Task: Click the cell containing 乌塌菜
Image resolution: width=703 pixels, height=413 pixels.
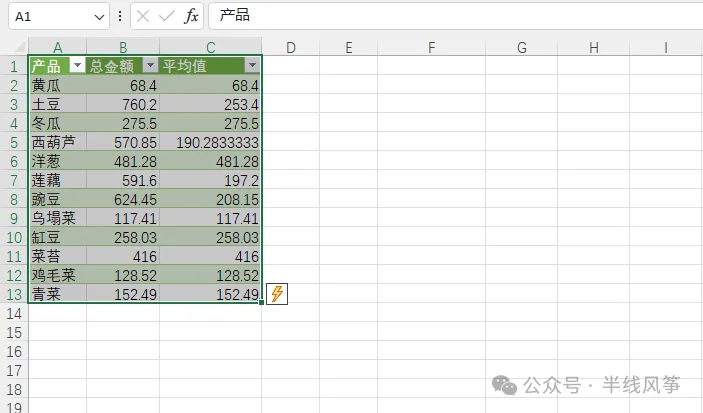Action: (57, 218)
